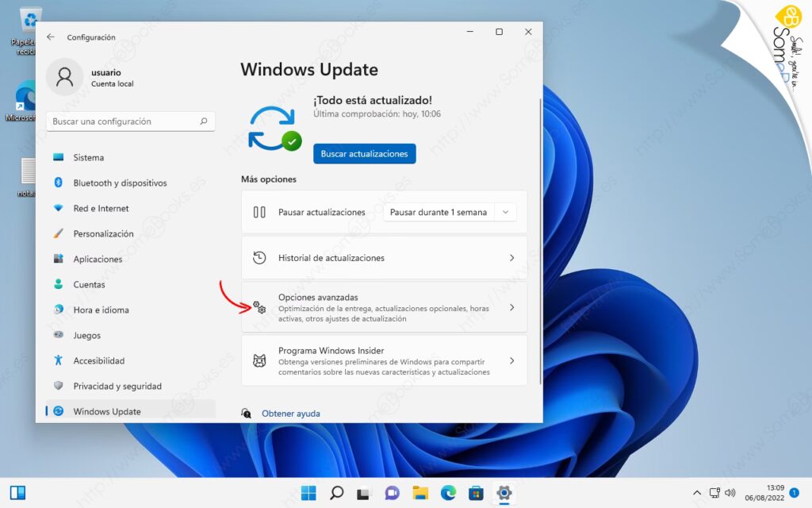
Task: Click the search magnifier icon in settings
Action: tap(204, 121)
